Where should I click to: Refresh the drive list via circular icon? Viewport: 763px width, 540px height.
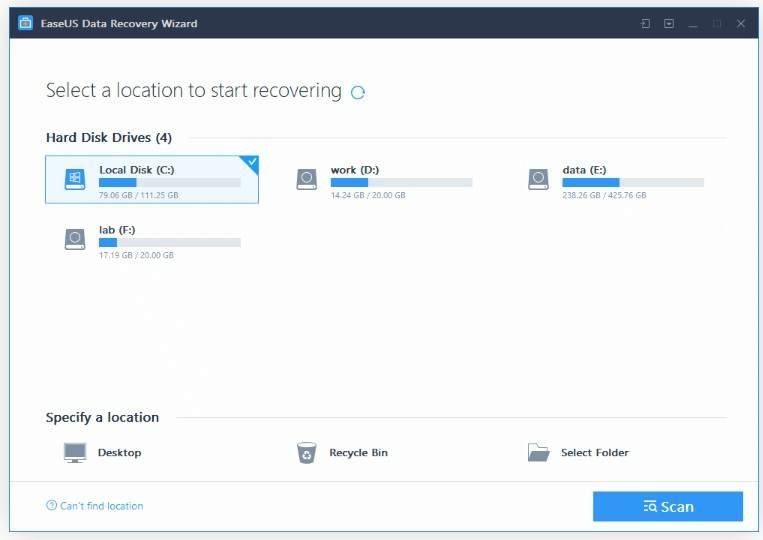point(358,92)
